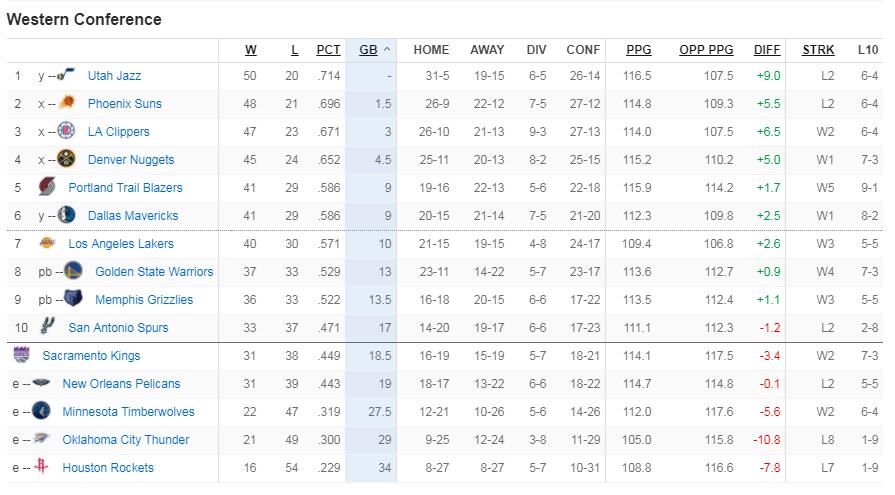Toggle GB column sort order arrow
The height and width of the screenshot is (495, 895).
click(387, 50)
